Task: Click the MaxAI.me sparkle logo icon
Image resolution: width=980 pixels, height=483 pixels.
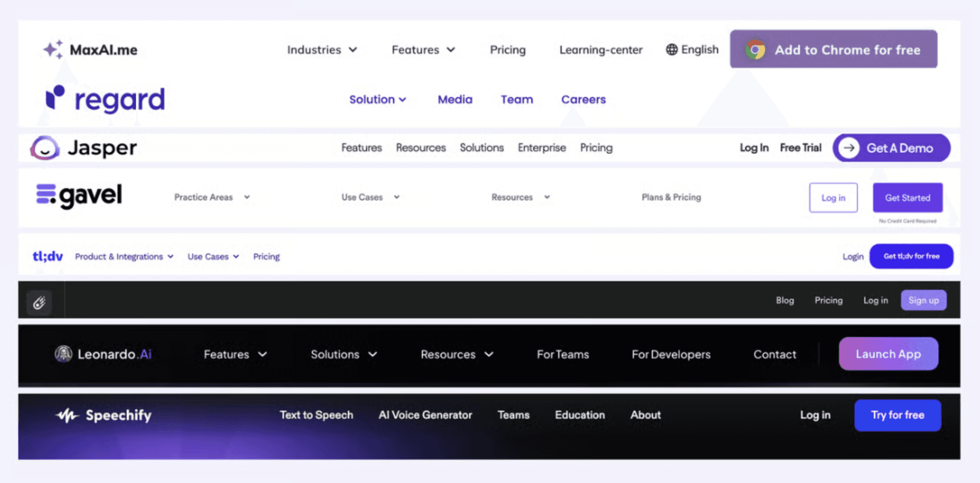Action: (x=53, y=50)
